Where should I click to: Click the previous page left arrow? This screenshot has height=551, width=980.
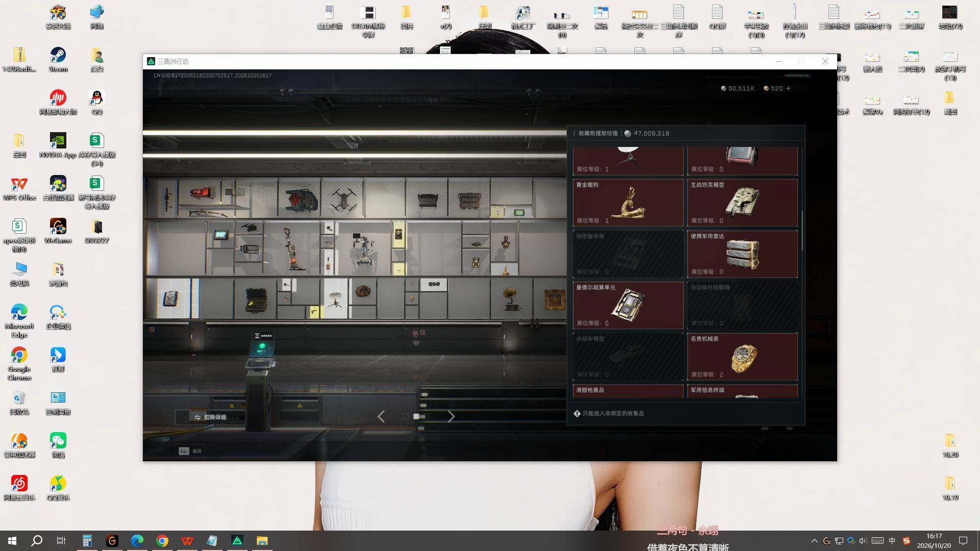click(381, 416)
